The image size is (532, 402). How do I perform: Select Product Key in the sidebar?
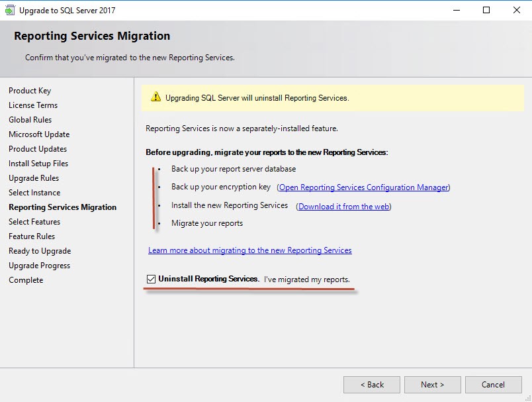[28, 90]
